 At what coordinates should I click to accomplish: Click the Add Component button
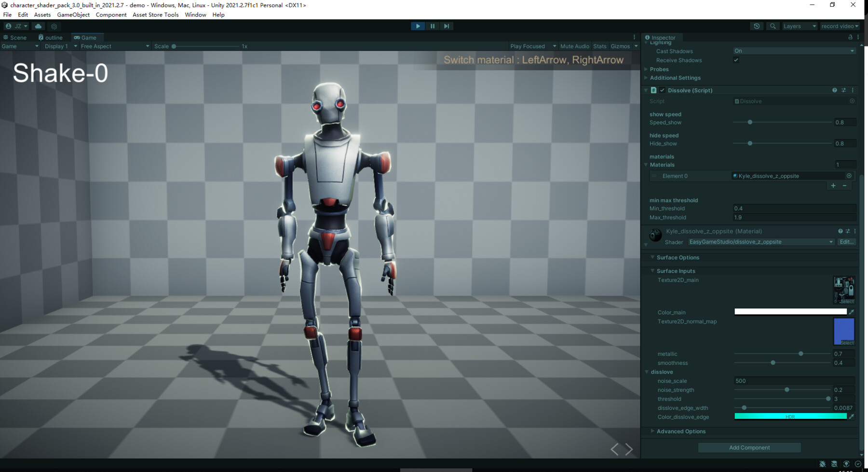click(749, 447)
